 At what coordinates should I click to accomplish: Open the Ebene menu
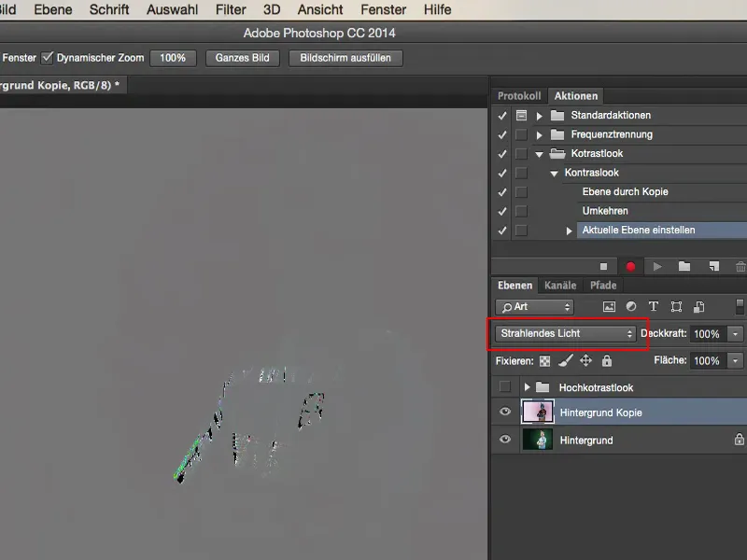[x=53, y=9]
